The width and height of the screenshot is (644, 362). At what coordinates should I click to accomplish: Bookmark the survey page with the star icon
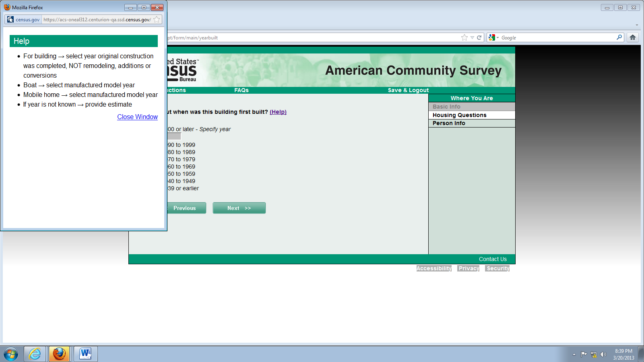tap(464, 37)
